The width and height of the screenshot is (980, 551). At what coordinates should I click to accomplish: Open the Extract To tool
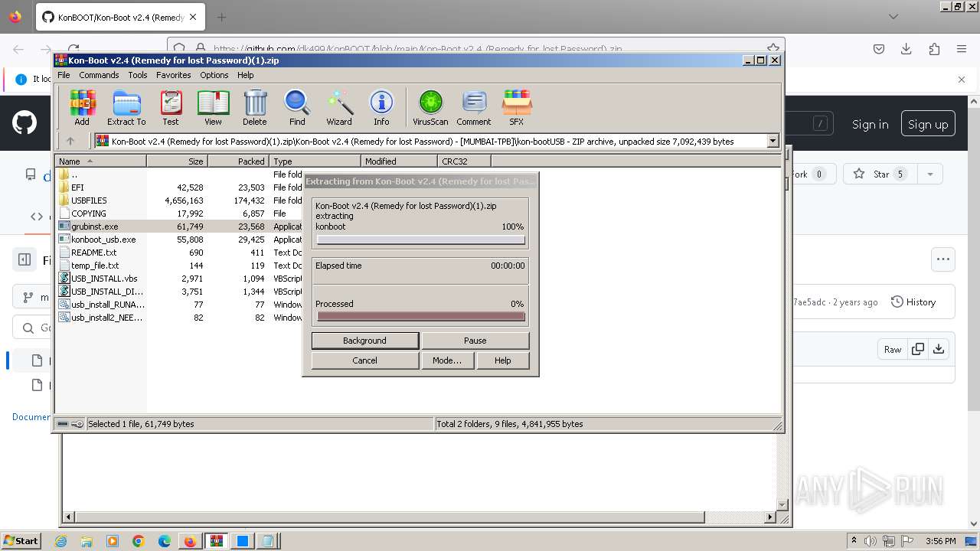pos(126,107)
